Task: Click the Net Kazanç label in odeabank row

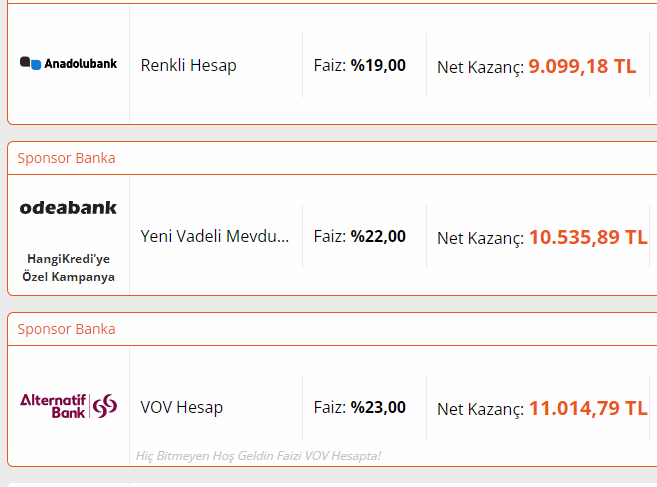Action: (x=481, y=238)
